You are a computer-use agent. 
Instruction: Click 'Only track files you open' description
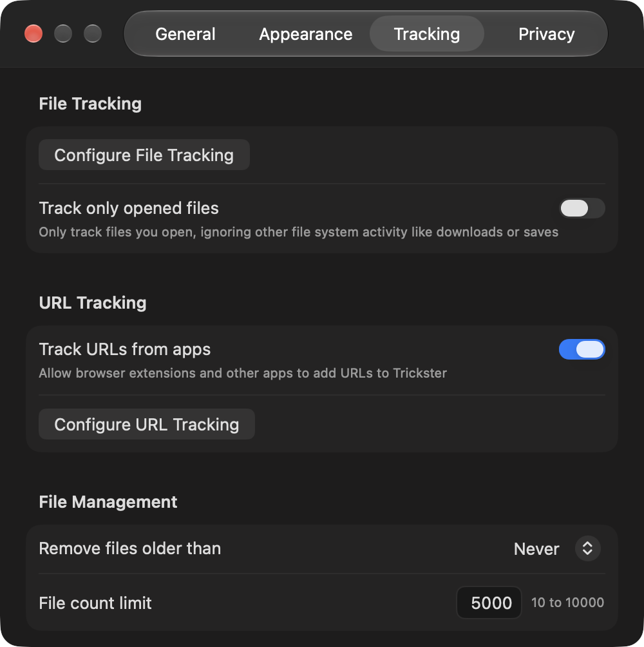coord(299,232)
